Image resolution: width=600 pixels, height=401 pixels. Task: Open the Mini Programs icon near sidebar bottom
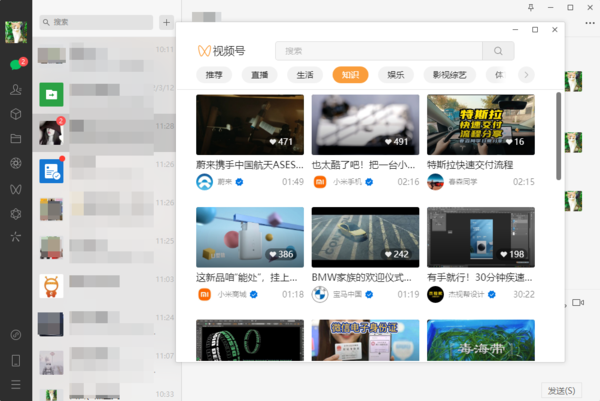[x=15, y=334]
